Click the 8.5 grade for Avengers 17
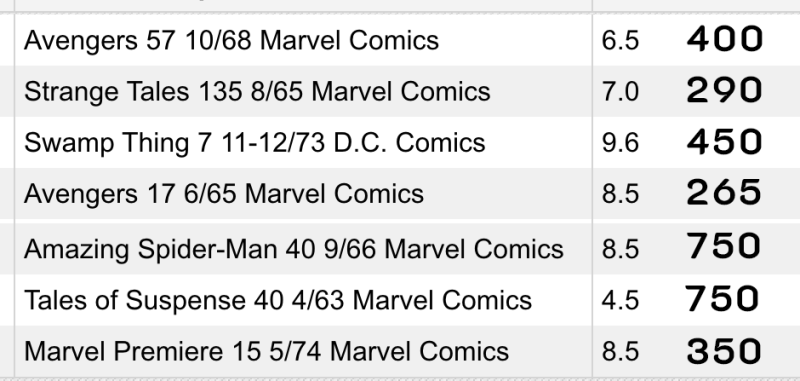Viewport: 800px width, 381px height. coord(620,194)
